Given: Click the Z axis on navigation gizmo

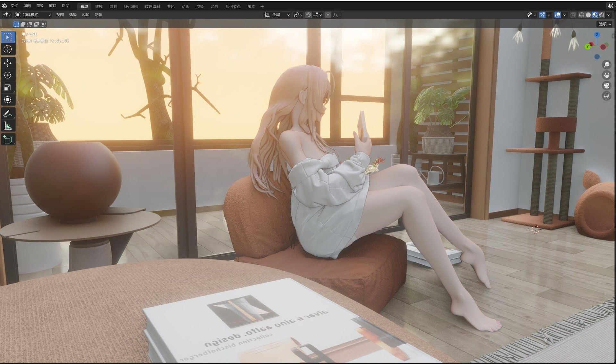Looking at the screenshot, I should [x=597, y=35].
